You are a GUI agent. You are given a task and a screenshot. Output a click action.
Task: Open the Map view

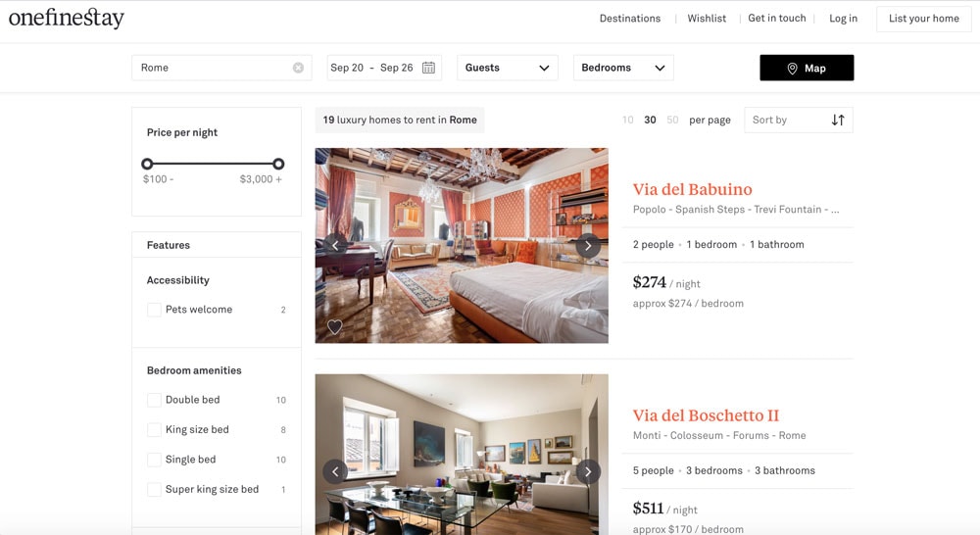click(x=807, y=68)
